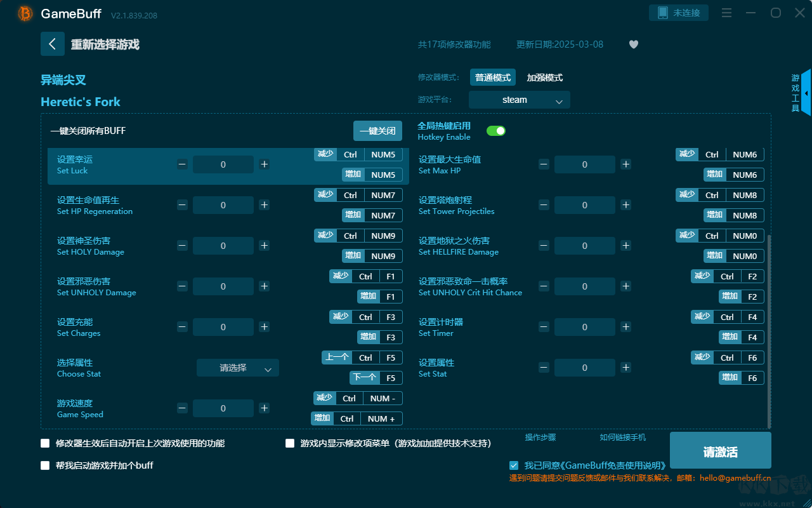
Task: Click the Set Stat value field
Action: tap(585, 368)
